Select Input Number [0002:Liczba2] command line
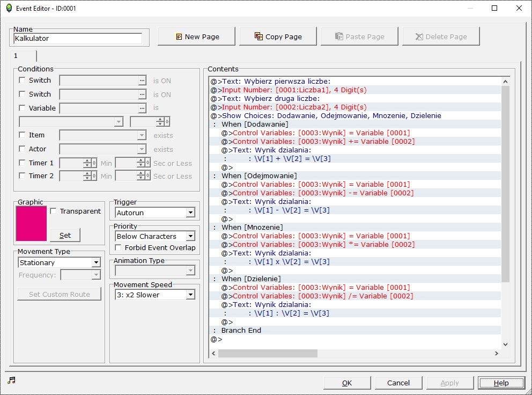 pyautogui.click(x=355, y=107)
